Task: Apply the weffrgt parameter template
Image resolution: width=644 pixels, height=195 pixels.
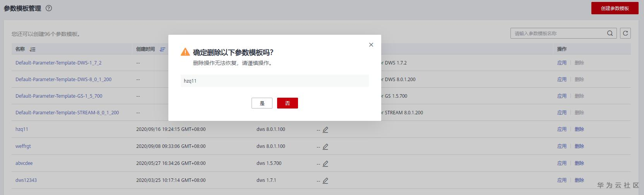Action: tap(562, 146)
